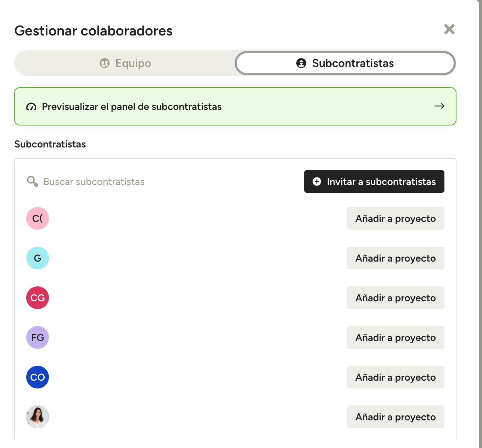Click Añadir a proyecto for FG
The image size is (482, 448).
click(x=395, y=337)
